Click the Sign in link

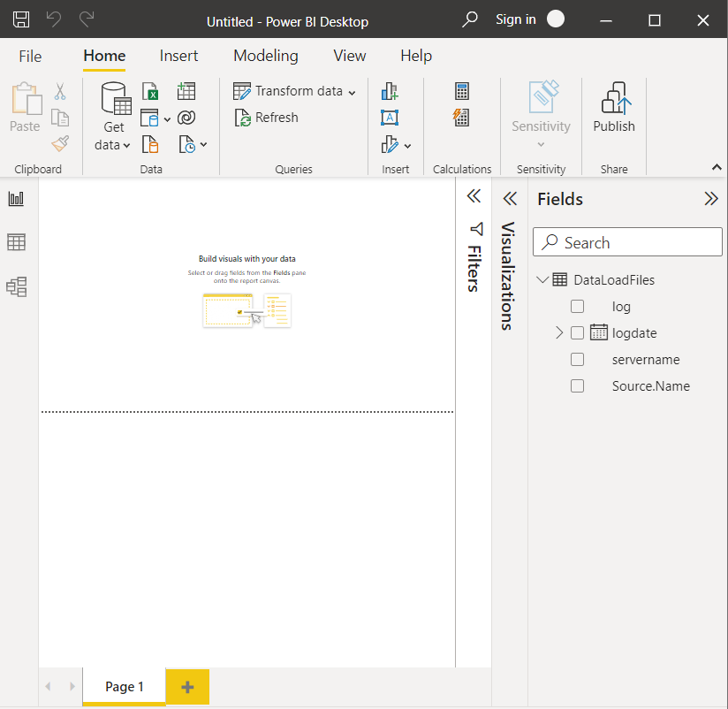pos(515,19)
